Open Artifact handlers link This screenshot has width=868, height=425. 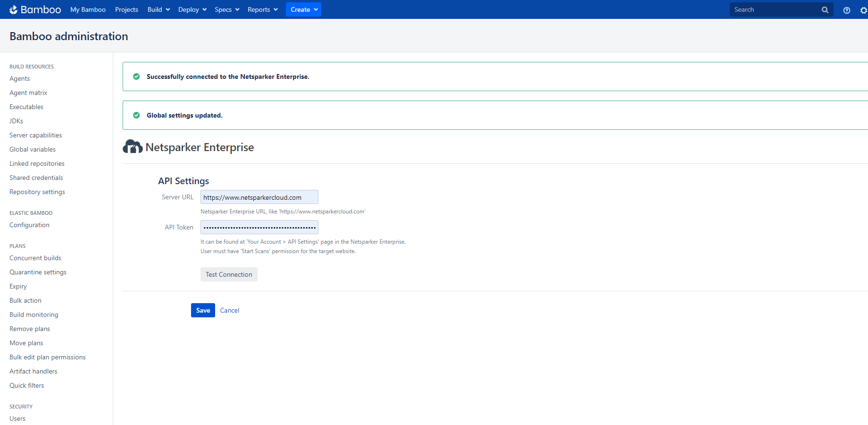pos(33,371)
